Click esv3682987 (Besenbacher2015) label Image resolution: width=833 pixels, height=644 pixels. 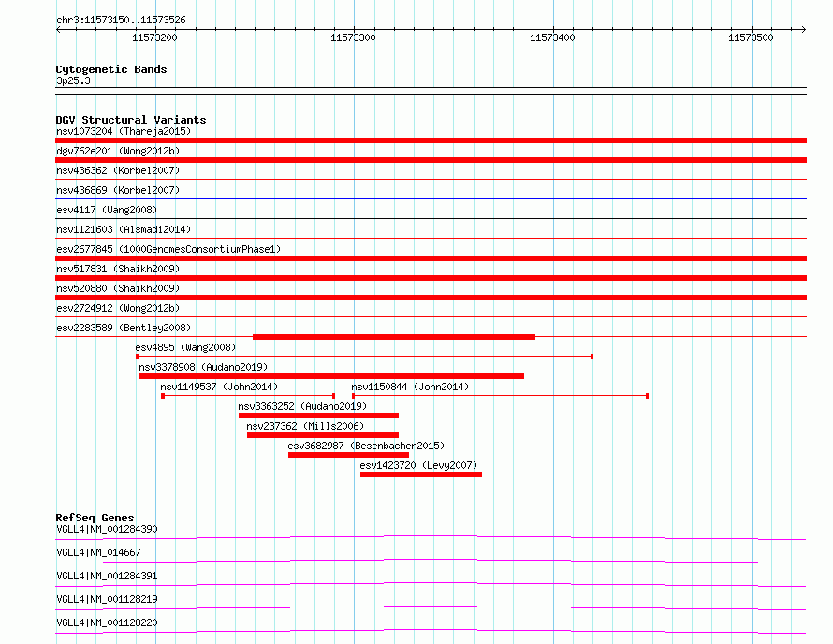[366, 446]
